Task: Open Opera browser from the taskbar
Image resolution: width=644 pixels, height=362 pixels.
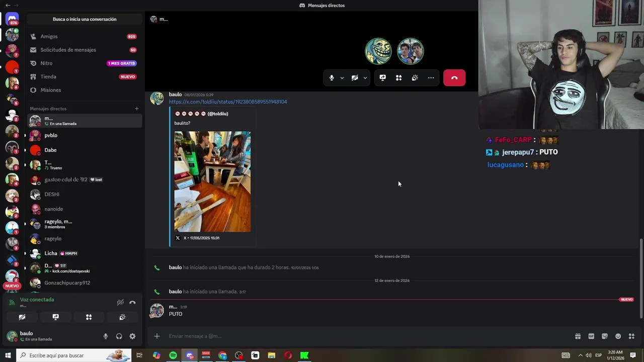Action: point(288,355)
